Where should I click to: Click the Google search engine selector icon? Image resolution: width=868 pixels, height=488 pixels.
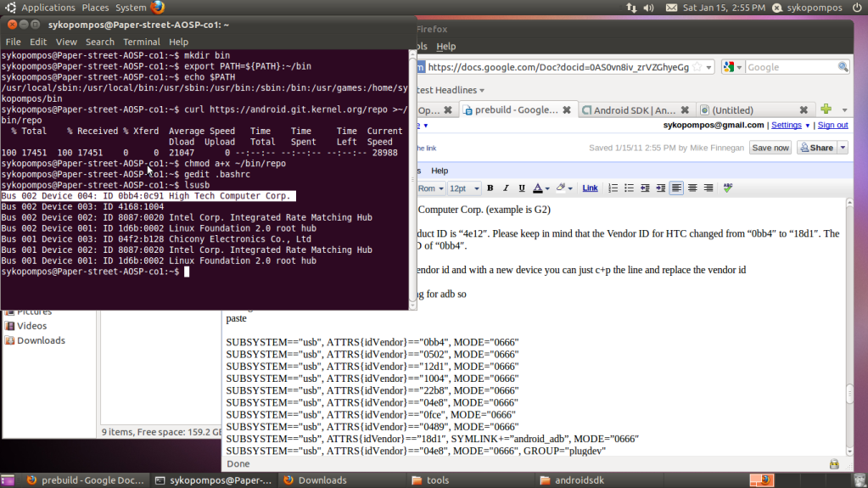click(x=732, y=67)
